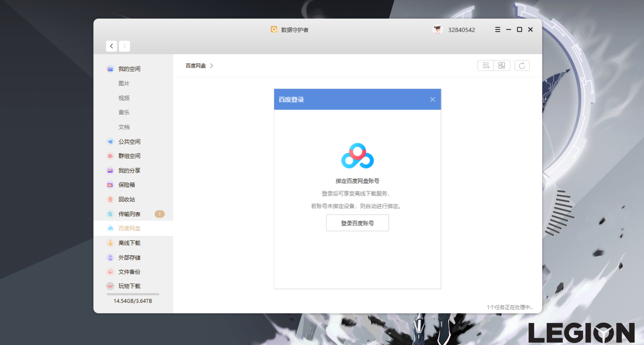Image resolution: width=644 pixels, height=345 pixels.
Task: Click the 玩物下载 icon
Action: click(x=110, y=286)
